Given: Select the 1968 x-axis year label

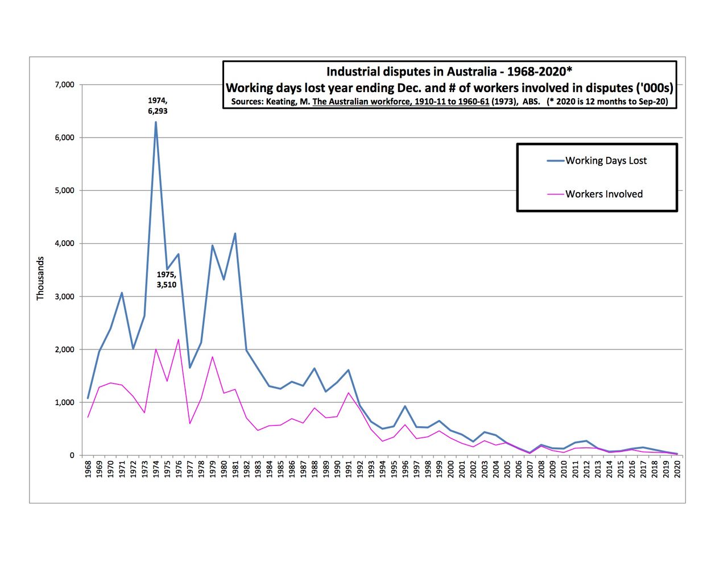Looking at the screenshot, I should (88, 469).
